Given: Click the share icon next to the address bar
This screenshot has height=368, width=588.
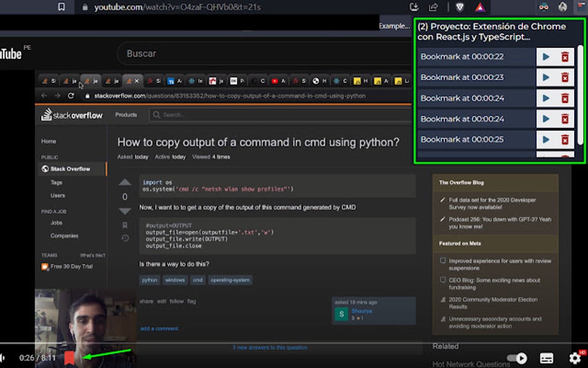Looking at the screenshot, I should pos(433,7).
